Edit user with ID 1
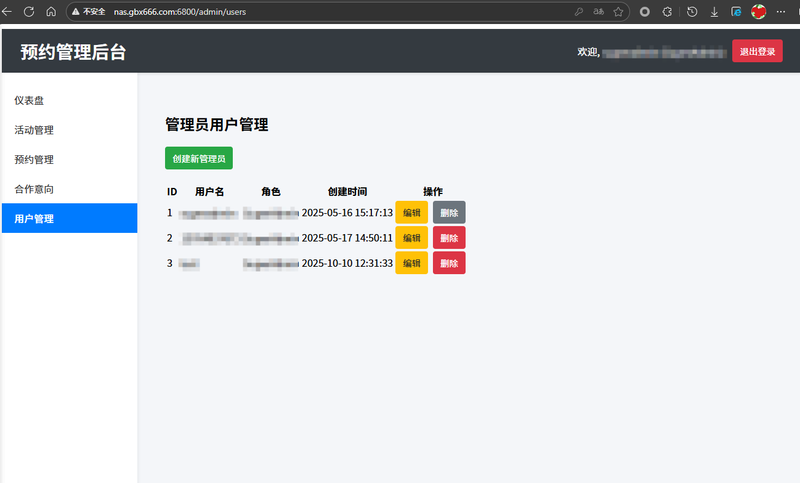Screen dimensions: 800x483 411,212
